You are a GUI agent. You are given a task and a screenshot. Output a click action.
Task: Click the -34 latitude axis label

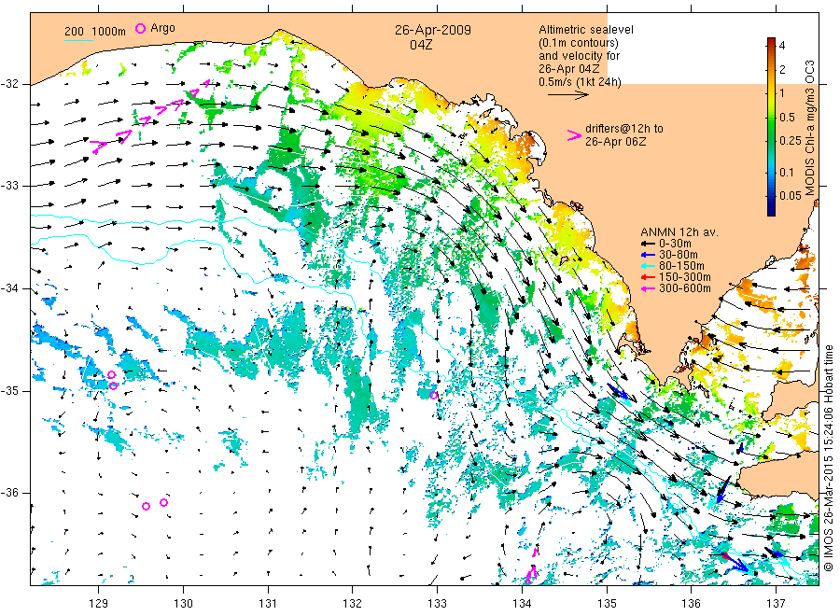point(15,288)
